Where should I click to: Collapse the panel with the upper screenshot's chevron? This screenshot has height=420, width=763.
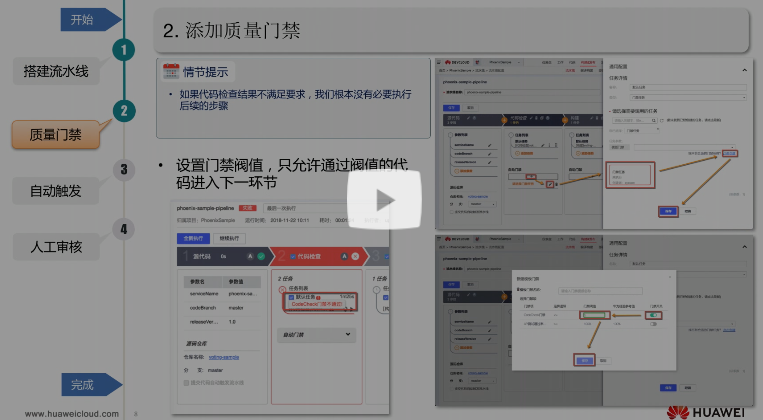tap(745, 70)
